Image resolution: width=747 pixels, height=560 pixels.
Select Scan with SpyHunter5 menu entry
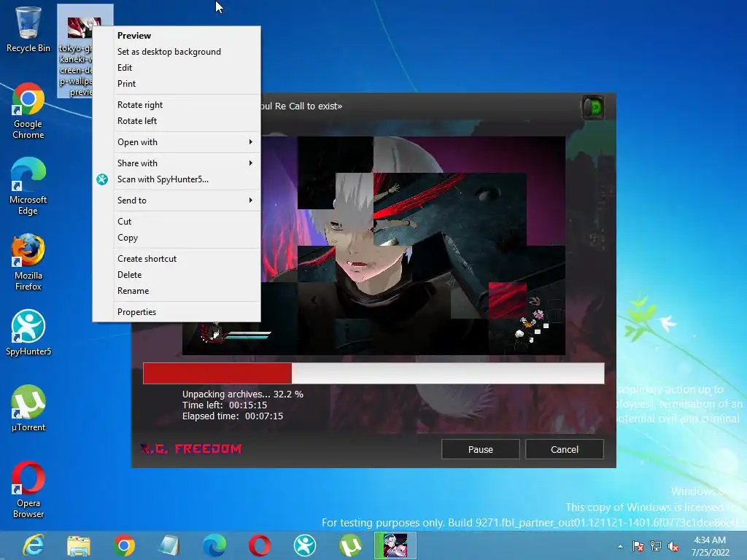click(x=177, y=179)
